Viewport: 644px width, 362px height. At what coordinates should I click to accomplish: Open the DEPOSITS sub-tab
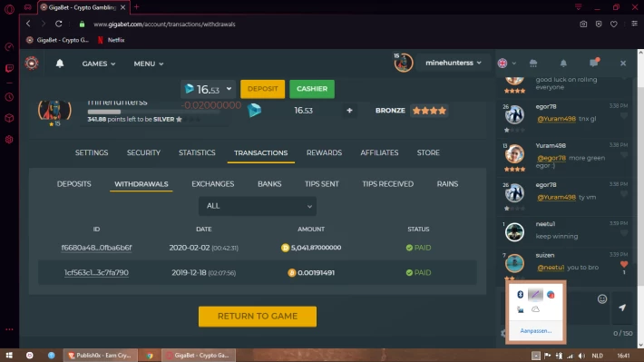[x=74, y=184]
